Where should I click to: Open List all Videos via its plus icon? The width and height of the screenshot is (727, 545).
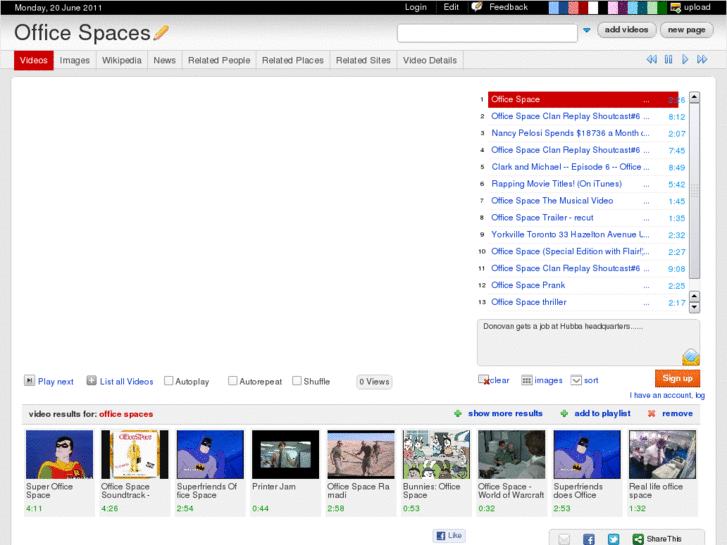coord(91,381)
